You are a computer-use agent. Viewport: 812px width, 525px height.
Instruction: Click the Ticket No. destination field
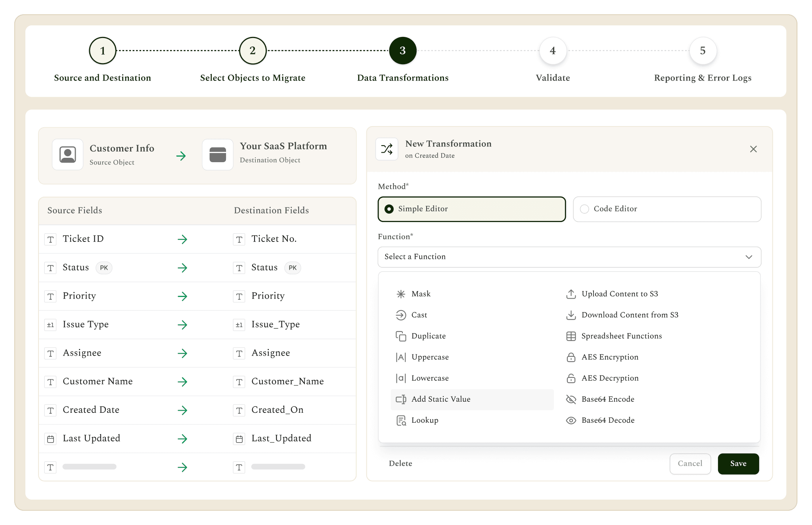click(274, 239)
